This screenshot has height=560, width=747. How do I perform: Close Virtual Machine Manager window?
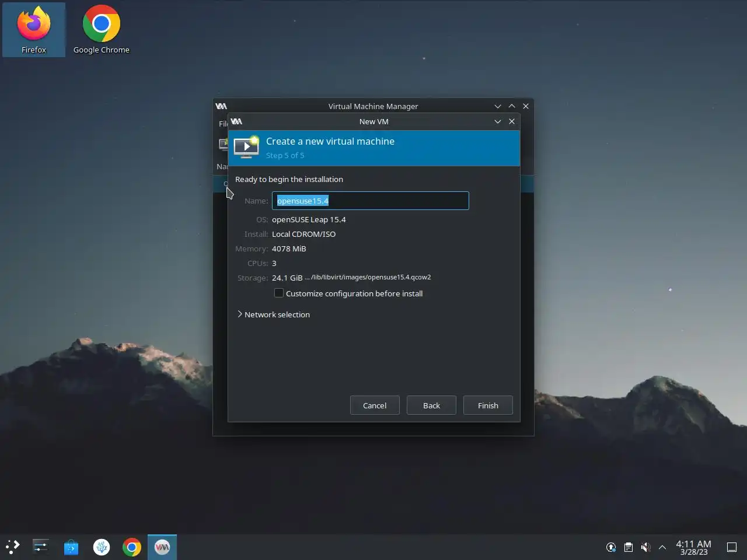coord(526,106)
